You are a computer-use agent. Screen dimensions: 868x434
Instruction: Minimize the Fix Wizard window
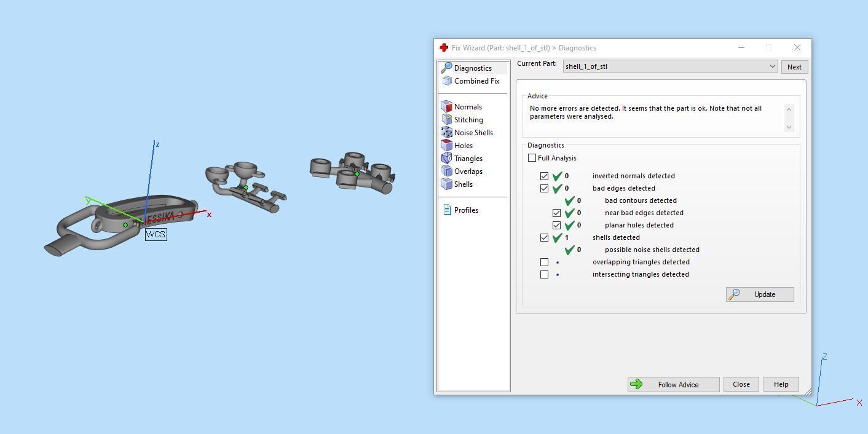point(741,47)
